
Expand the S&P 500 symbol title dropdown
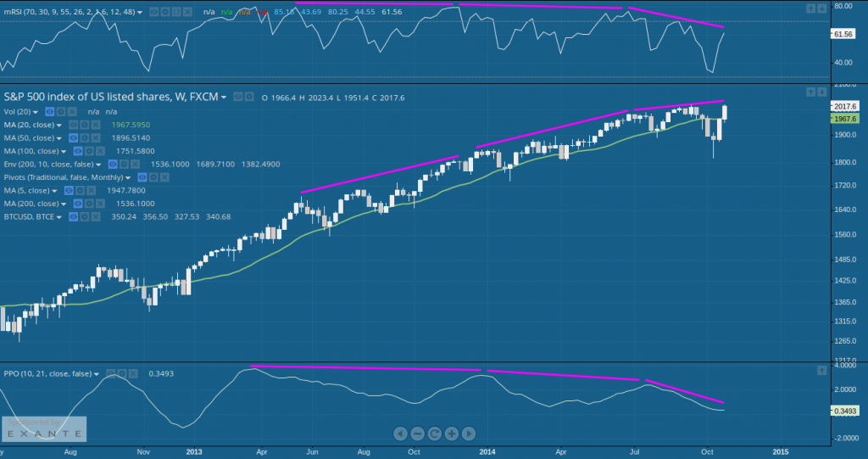pos(224,98)
